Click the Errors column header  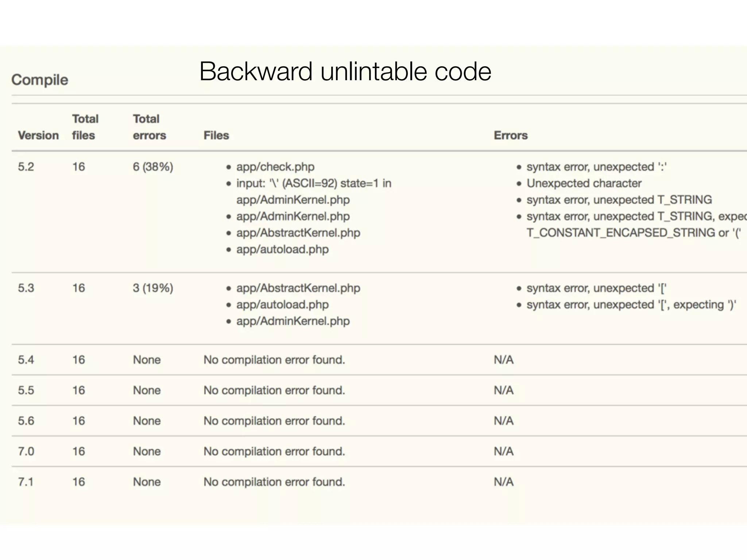click(x=511, y=135)
